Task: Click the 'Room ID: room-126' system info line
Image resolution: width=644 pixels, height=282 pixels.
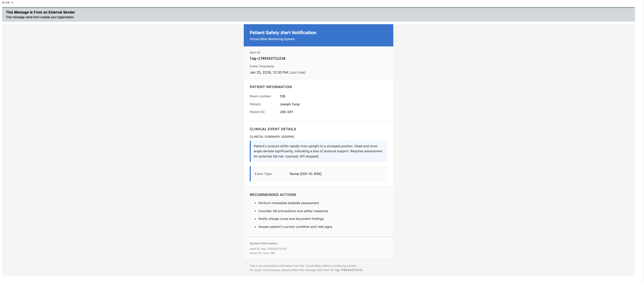Action: point(262,253)
